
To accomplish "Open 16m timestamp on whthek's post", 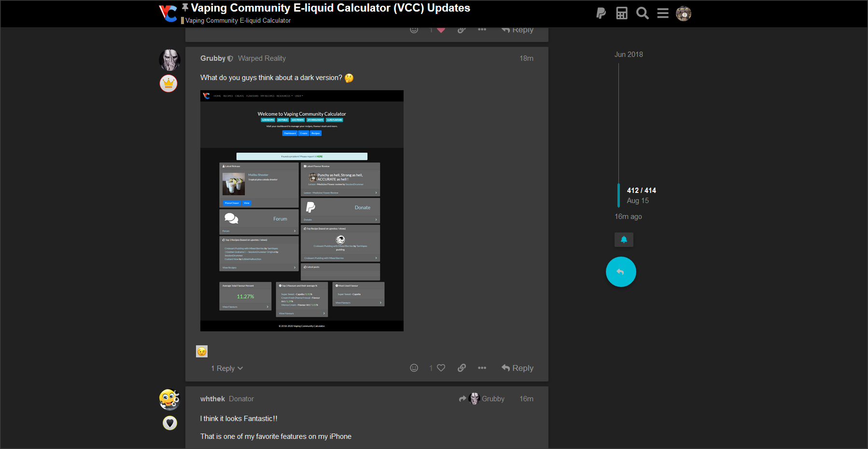I will 526,399.
